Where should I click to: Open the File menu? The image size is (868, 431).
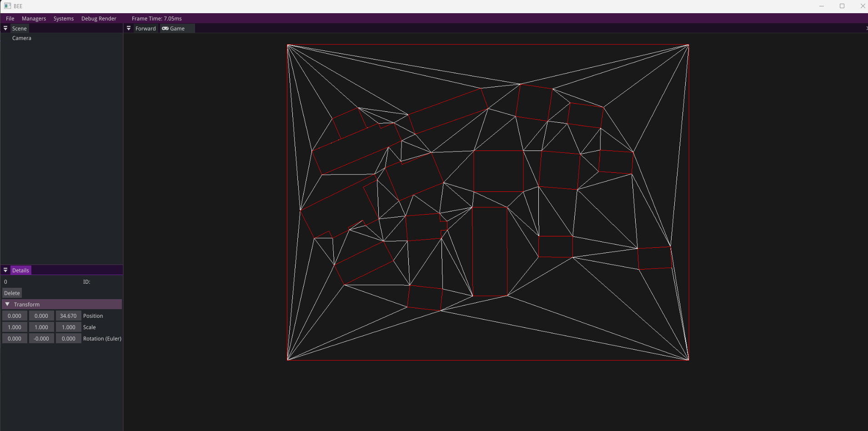click(10, 18)
